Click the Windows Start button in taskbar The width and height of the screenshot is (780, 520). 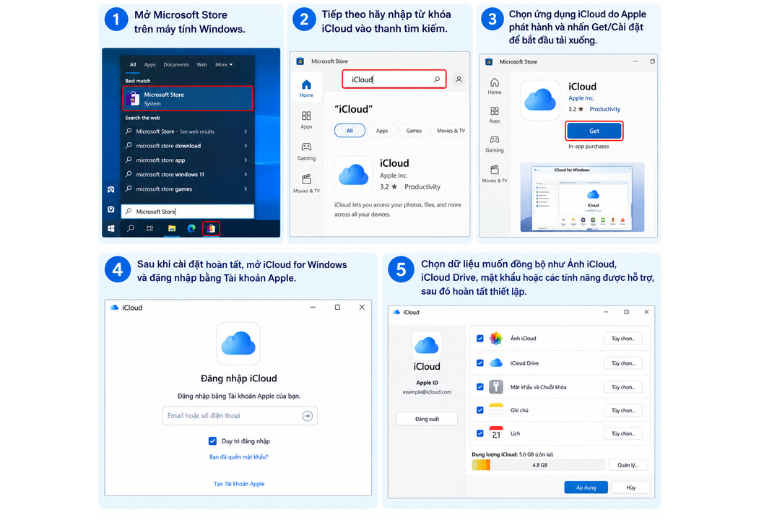click(111, 228)
